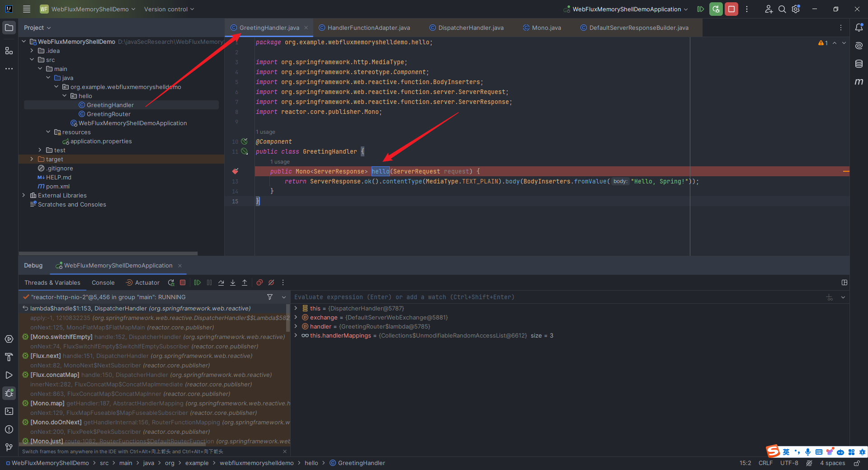868x470 pixels.
Task: Click UTF-8 encoding in status bar
Action: pos(789,463)
